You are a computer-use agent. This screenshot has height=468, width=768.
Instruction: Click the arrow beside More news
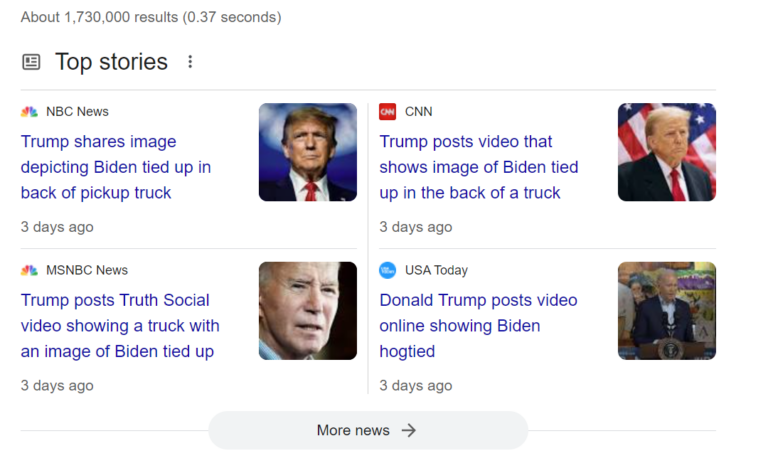click(408, 430)
